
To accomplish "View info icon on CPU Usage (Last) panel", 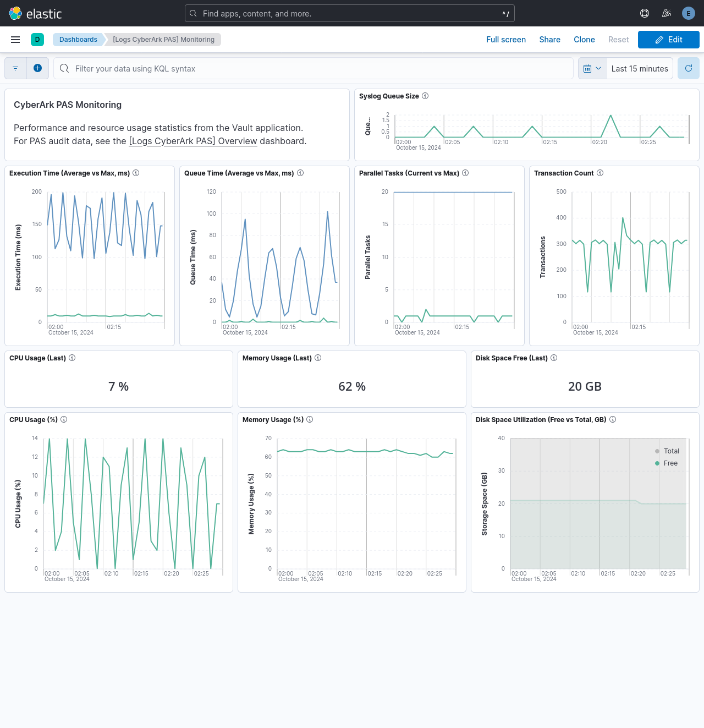I will (72, 358).
